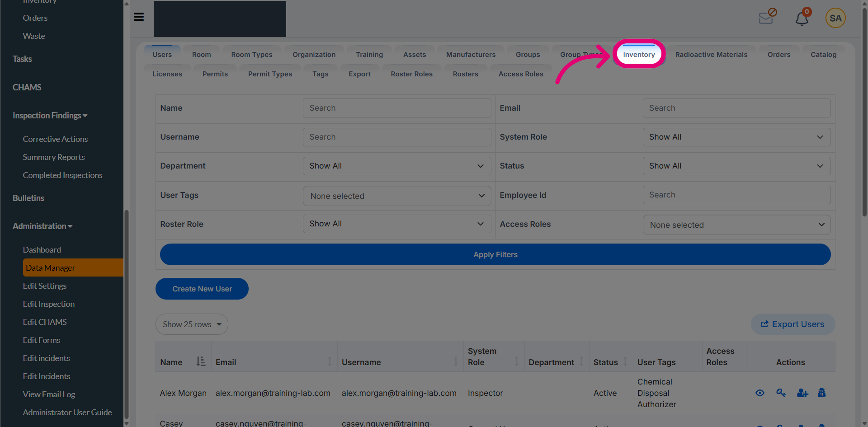Open the Access Roles multiselect dropdown
This screenshot has height=427, width=868.
(x=736, y=225)
